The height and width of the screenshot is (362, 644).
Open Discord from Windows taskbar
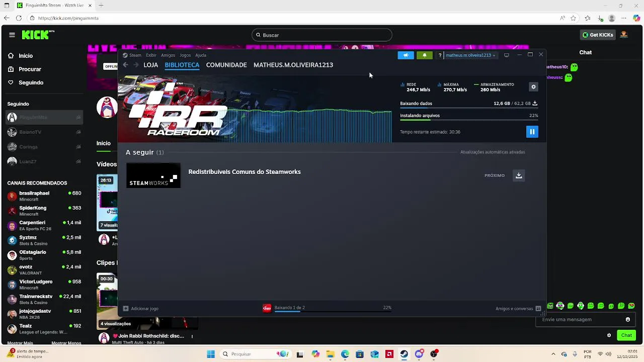click(419, 354)
